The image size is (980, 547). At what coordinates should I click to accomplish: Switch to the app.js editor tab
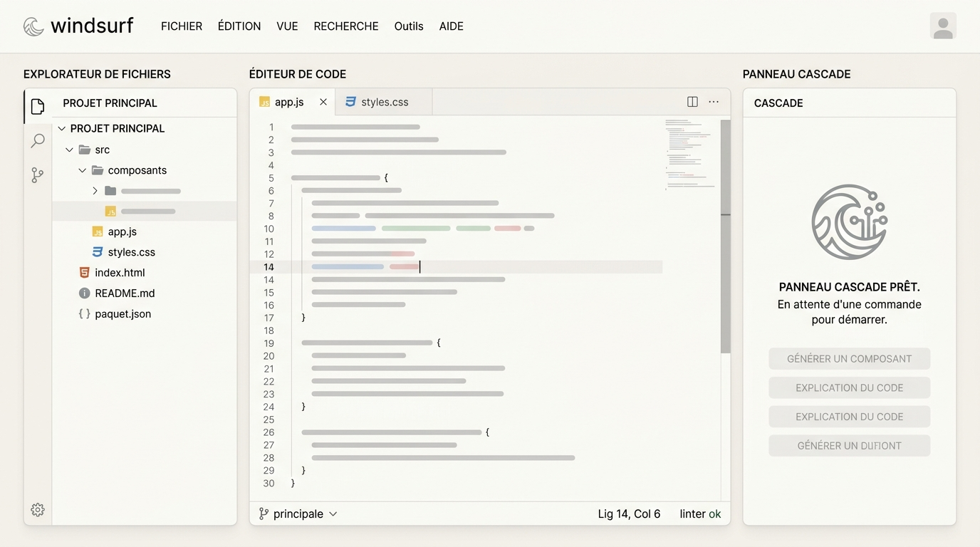(293, 102)
